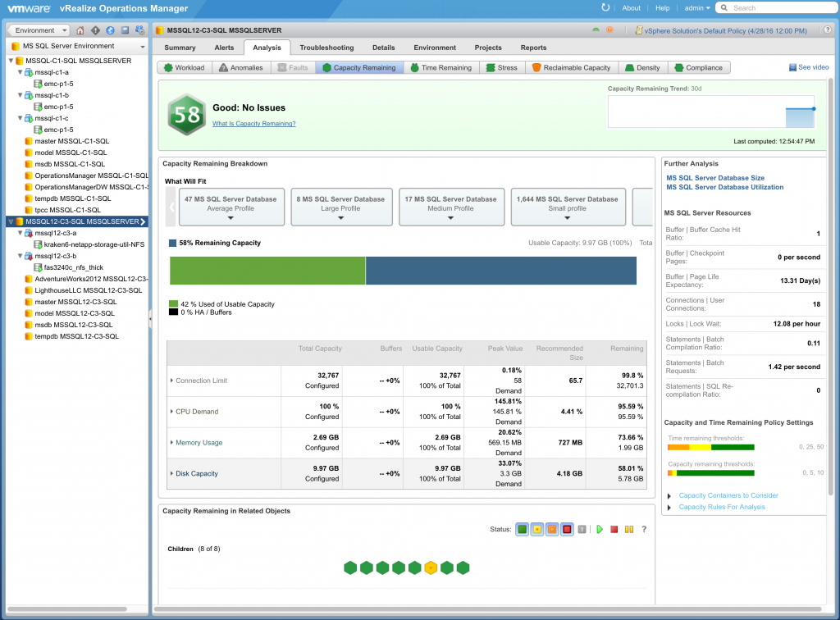
Task: Click the tpcc MSSQL-C1-SQL database icon
Action: click(x=29, y=210)
